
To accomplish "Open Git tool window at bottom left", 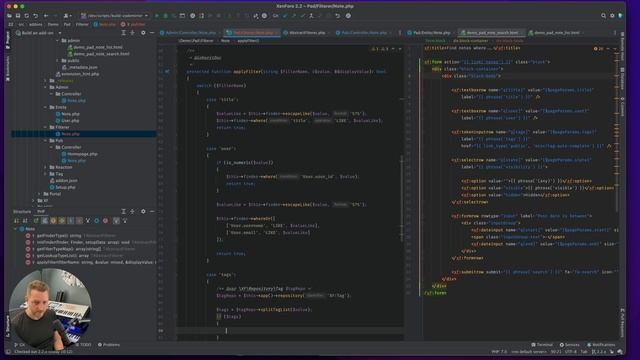I will click(x=19, y=345).
